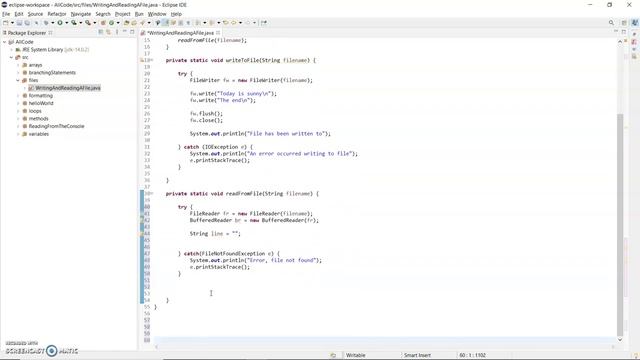The image size is (640, 360).
Task: Open the Window menu
Action: pyautogui.click(x=157, y=14)
